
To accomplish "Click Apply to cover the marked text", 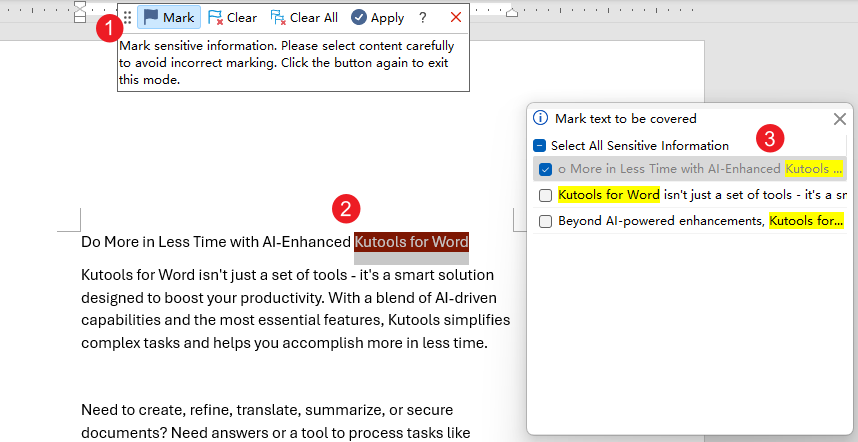I will point(378,18).
